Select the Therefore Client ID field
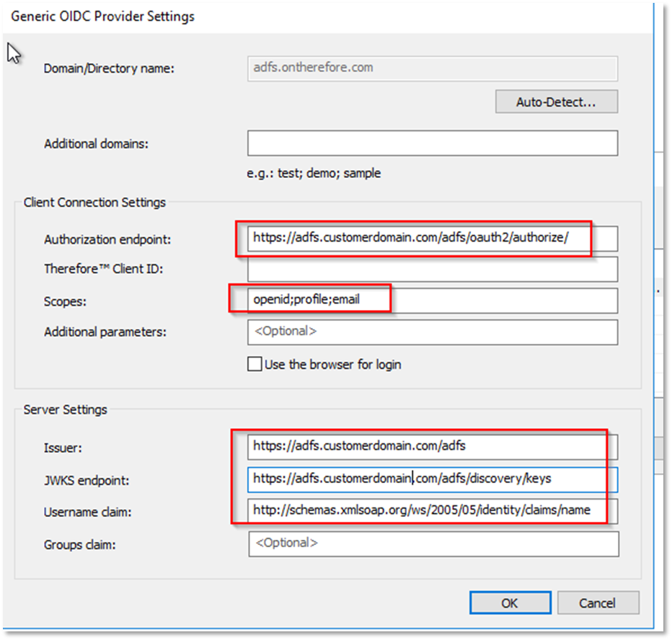 click(432, 269)
